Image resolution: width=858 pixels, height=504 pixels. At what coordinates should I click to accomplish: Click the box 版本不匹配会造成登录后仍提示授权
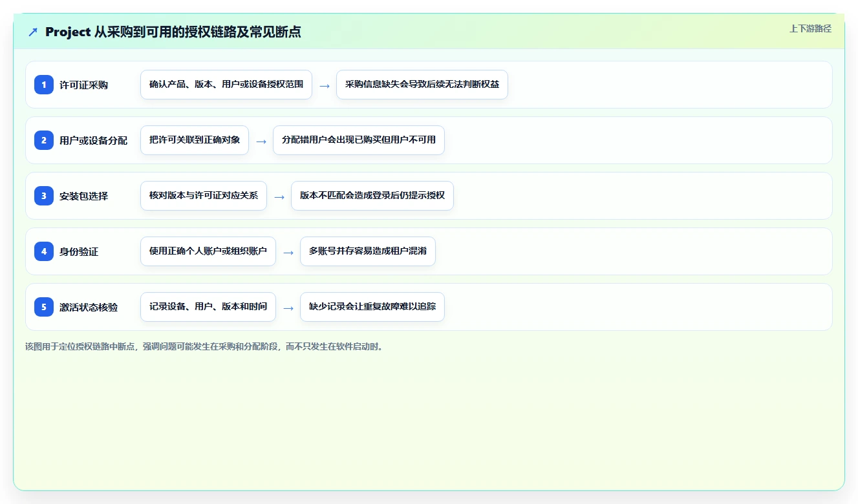(372, 196)
